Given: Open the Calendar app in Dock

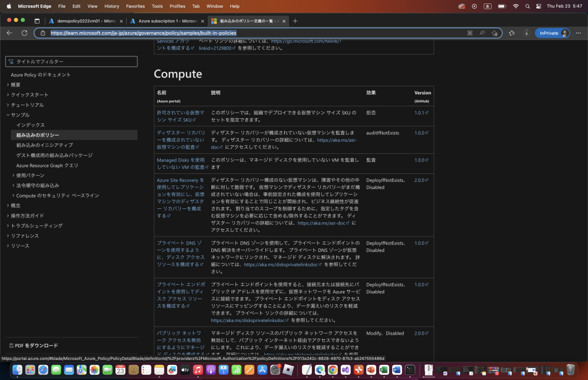Looking at the screenshot, I should 121,370.
